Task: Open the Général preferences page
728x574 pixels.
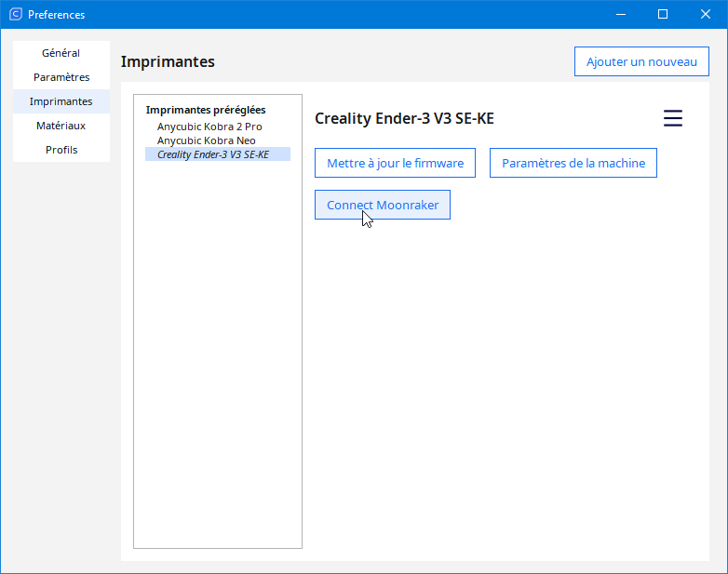Action: point(61,53)
